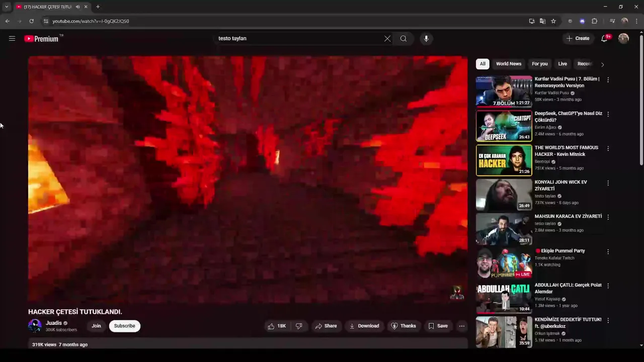The height and width of the screenshot is (362, 644).
Task: Go back with the browser back arrow
Action: tap(7, 21)
